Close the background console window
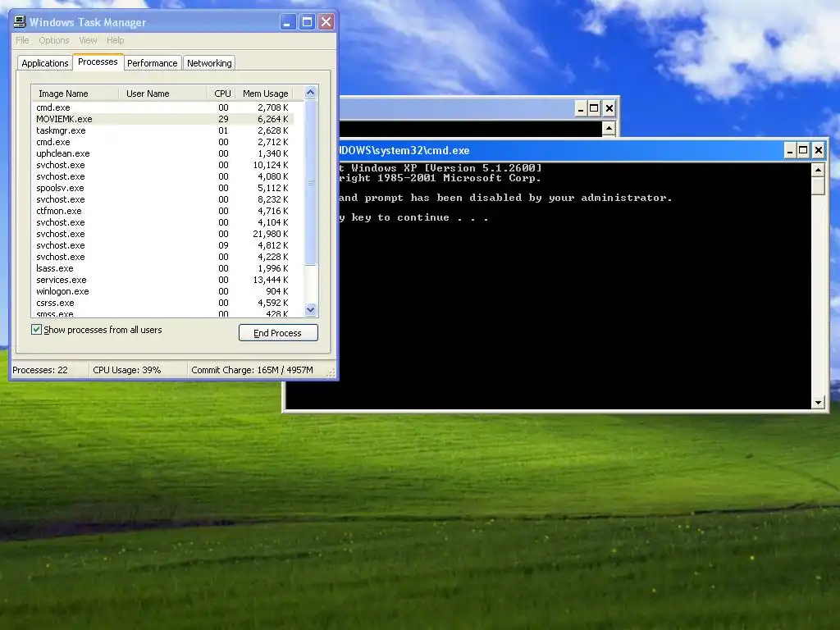The width and height of the screenshot is (840, 630). click(x=609, y=109)
